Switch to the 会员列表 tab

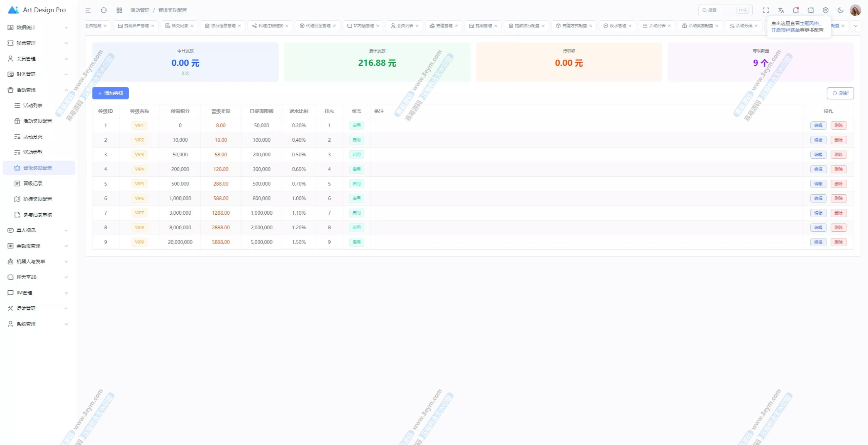coord(405,26)
